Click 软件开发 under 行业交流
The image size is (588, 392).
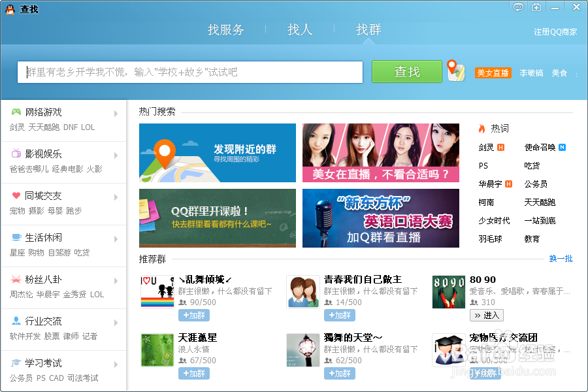pos(25,336)
